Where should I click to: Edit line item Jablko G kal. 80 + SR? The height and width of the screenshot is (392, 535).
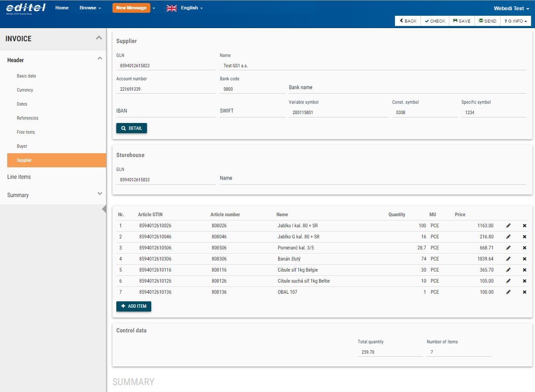click(x=508, y=237)
